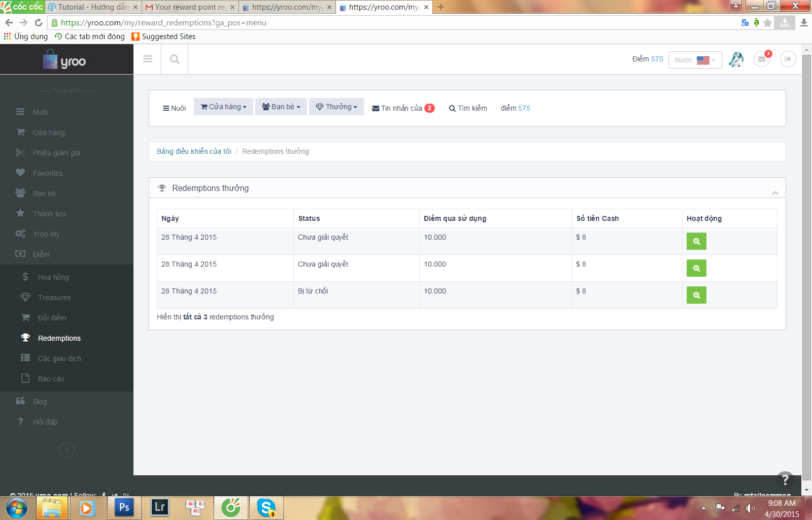Click the search magnifier icon in the header
Viewport: 812px width, 520px height.
pos(175,59)
